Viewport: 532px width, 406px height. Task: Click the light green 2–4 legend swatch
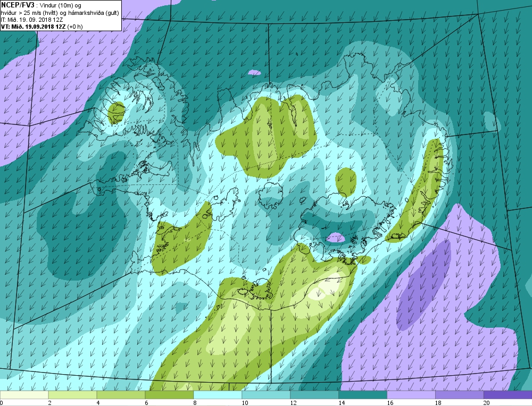click(x=72, y=395)
